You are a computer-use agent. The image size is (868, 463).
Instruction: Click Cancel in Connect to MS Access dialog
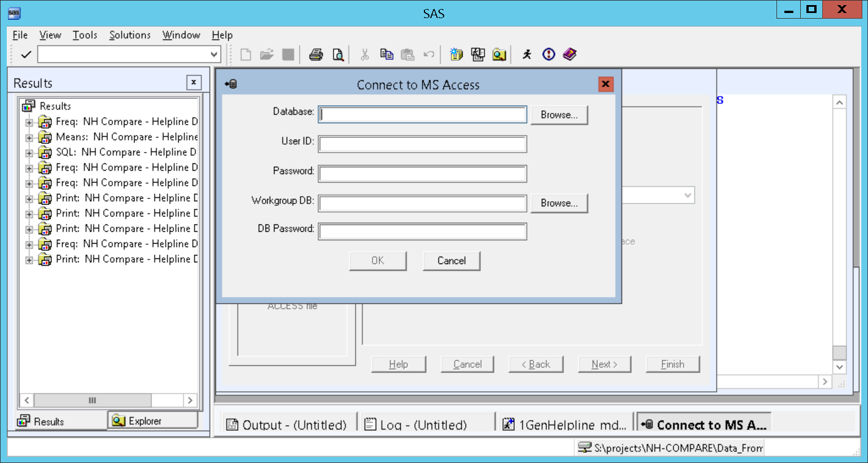pos(451,261)
